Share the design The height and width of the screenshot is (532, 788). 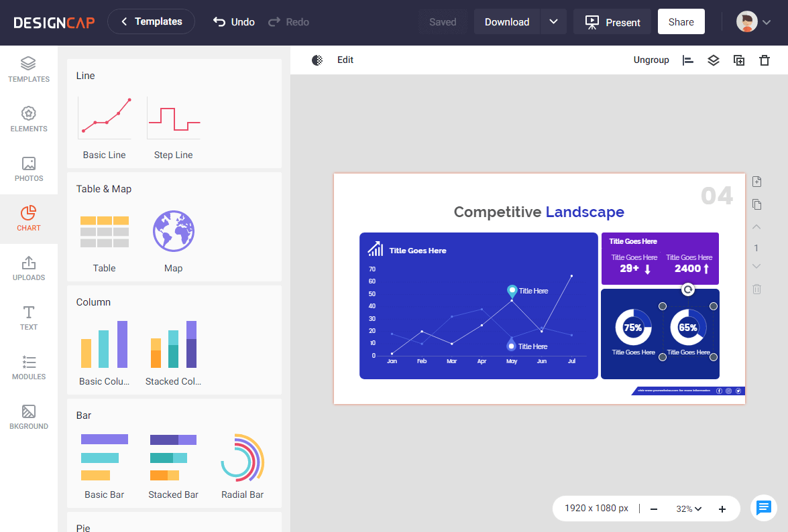tap(681, 21)
